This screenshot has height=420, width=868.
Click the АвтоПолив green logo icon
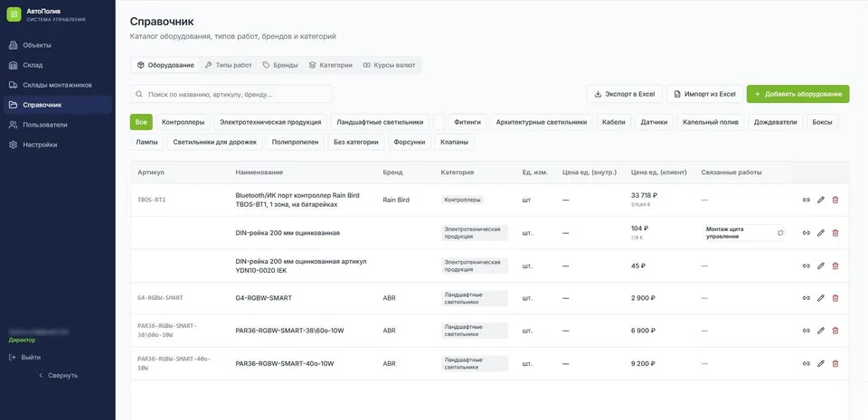tap(14, 14)
